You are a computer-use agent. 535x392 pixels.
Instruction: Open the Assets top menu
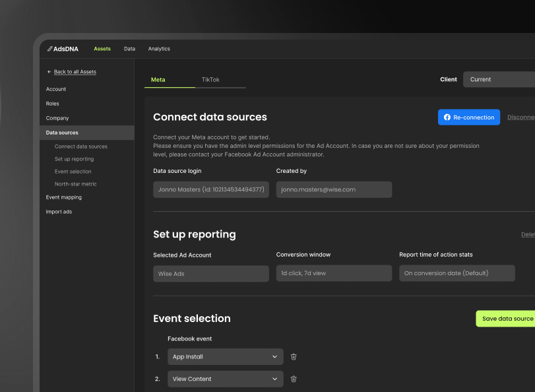click(x=102, y=49)
